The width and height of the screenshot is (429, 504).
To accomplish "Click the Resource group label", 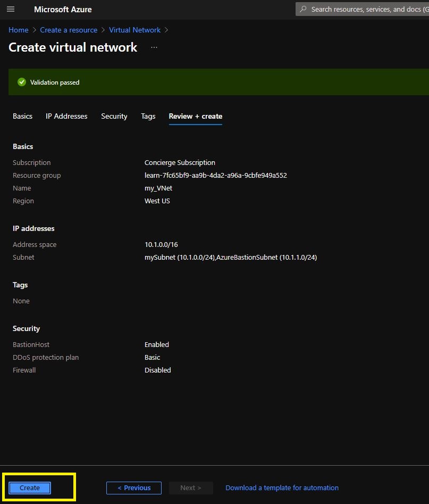I will pyautogui.click(x=37, y=176).
